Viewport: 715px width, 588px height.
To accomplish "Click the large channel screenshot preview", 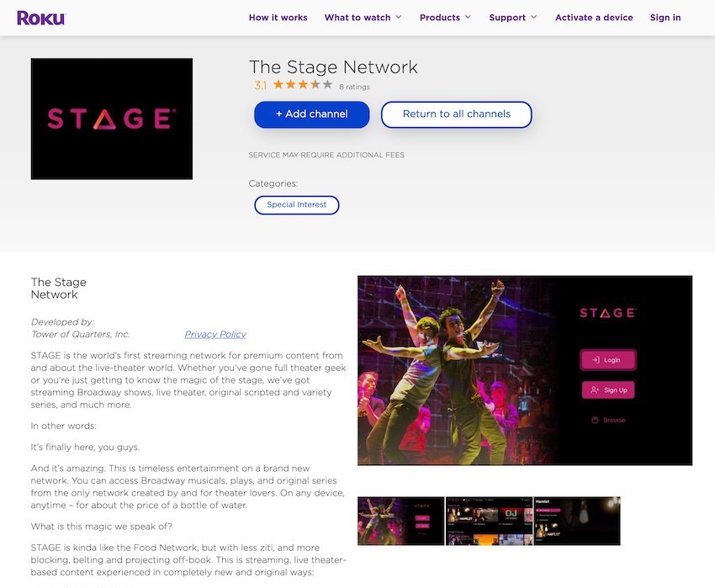I will point(525,370).
